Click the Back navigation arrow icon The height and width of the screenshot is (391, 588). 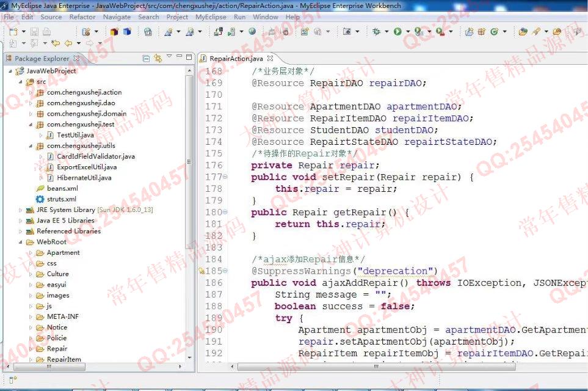pos(68,43)
